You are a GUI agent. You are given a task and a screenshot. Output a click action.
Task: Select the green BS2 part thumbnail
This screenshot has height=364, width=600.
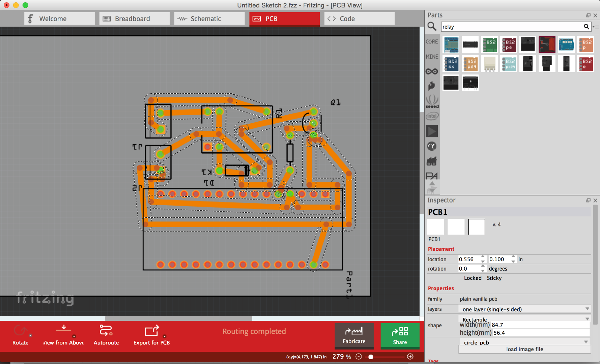[x=489, y=44]
